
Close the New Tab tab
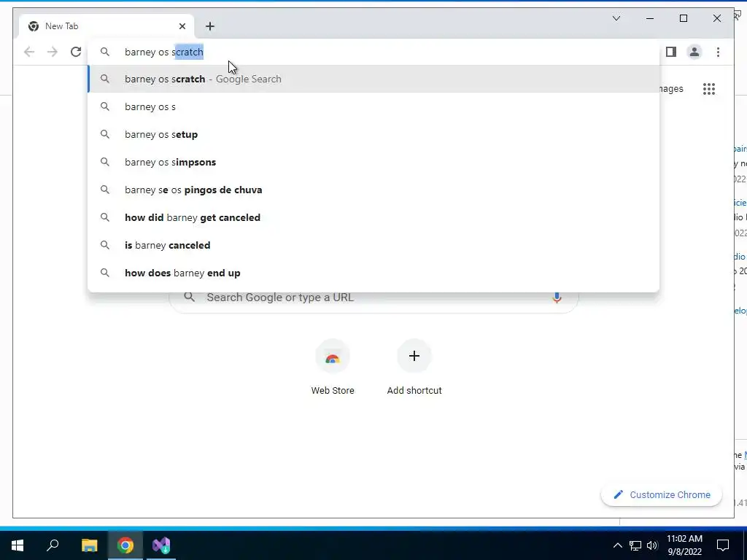coord(182,26)
